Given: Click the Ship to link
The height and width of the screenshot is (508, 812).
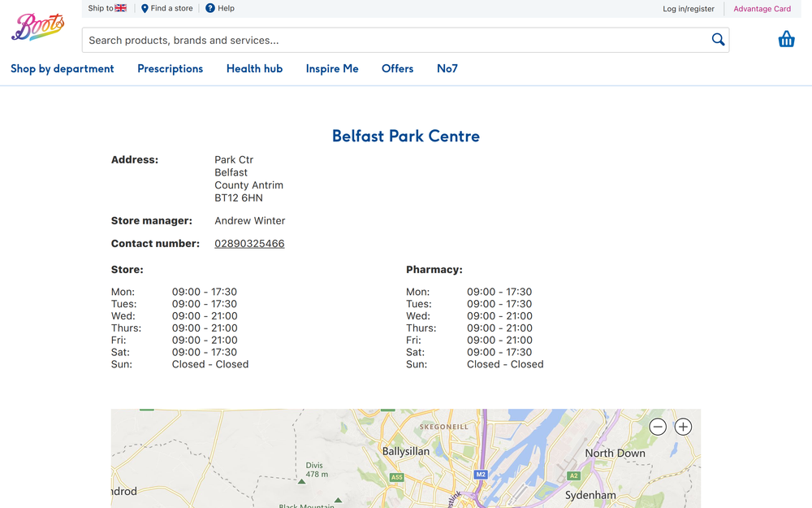Looking at the screenshot, I should 107,8.
